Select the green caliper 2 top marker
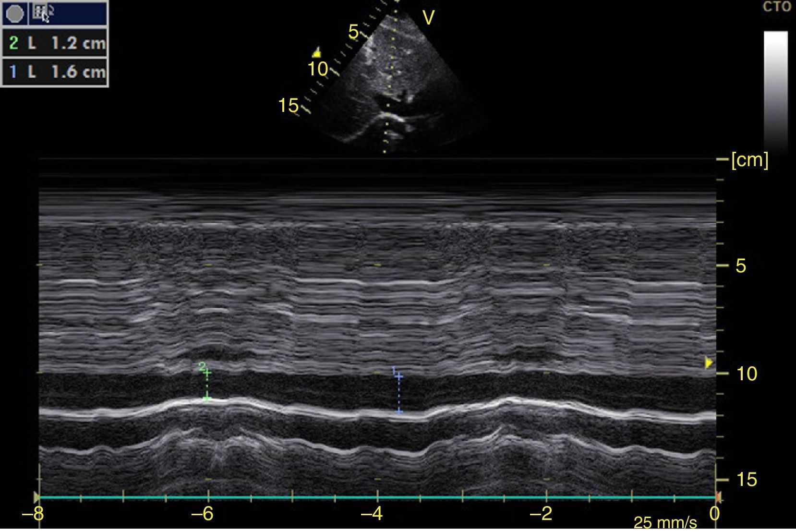This screenshot has height=532, width=796. point(207,373)
